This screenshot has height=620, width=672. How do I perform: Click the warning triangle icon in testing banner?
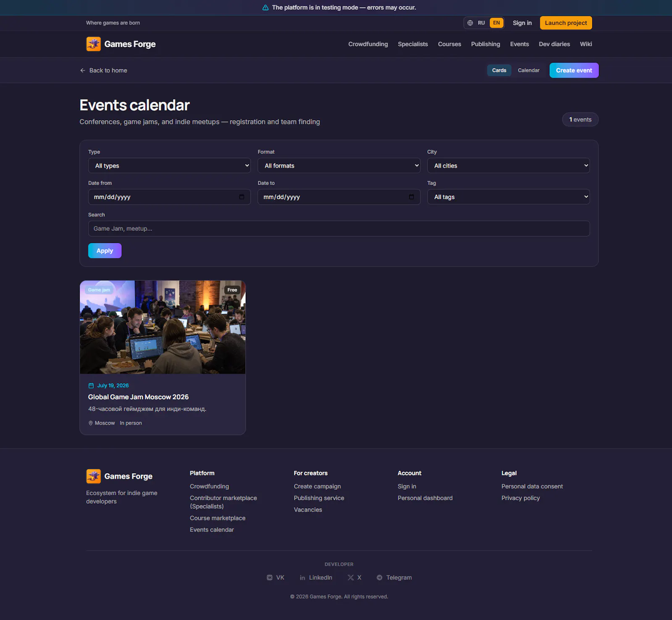pyautogui.click(x=265, y=8)
